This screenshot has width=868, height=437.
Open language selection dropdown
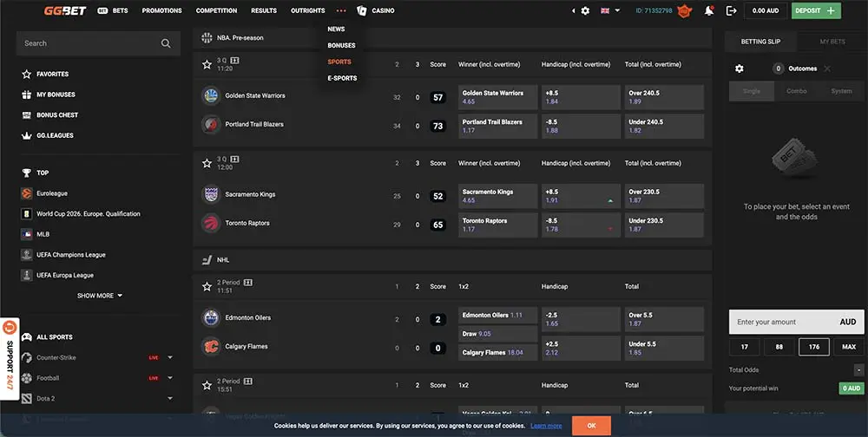(610, 10)
